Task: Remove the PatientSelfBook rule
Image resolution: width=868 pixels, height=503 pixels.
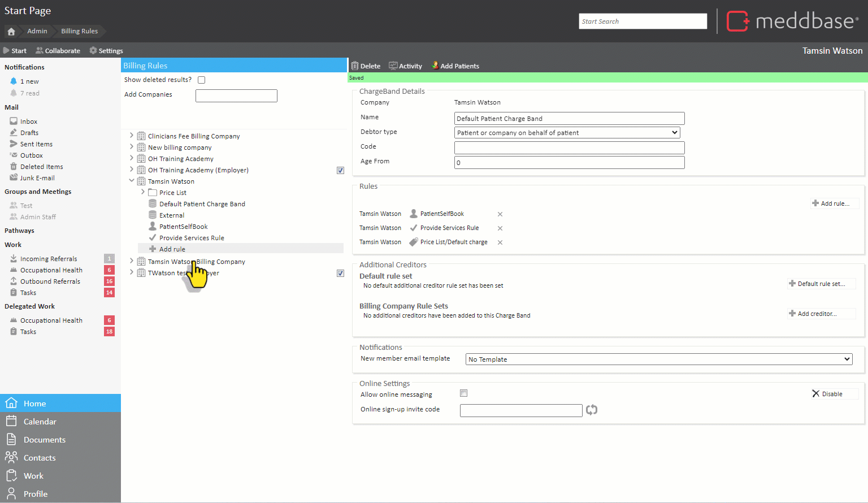Action: tap(500, 214)
